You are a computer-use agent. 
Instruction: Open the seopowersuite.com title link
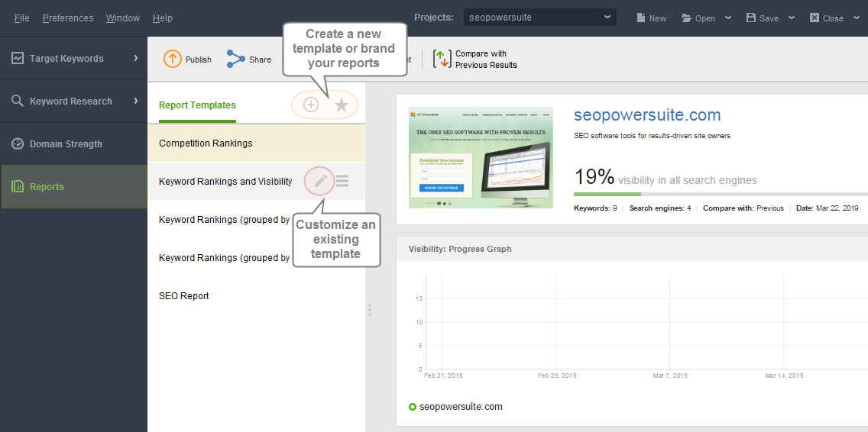point(647,115)
